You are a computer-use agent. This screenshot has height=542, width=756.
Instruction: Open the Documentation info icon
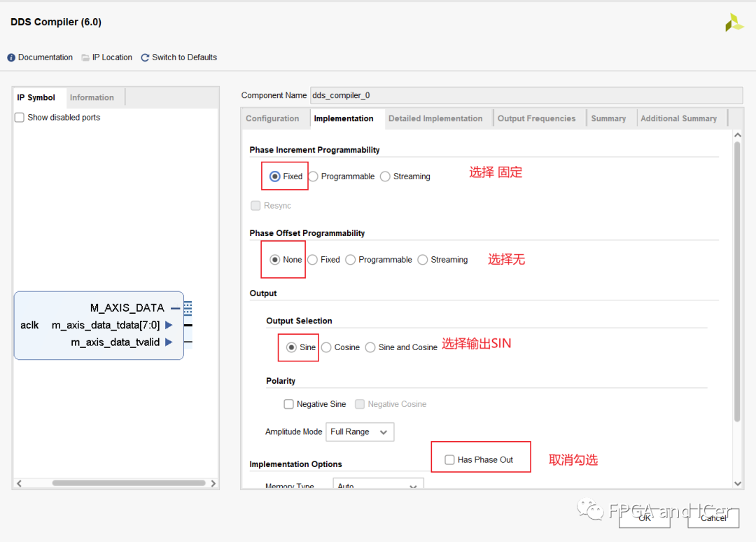[11, 58]
